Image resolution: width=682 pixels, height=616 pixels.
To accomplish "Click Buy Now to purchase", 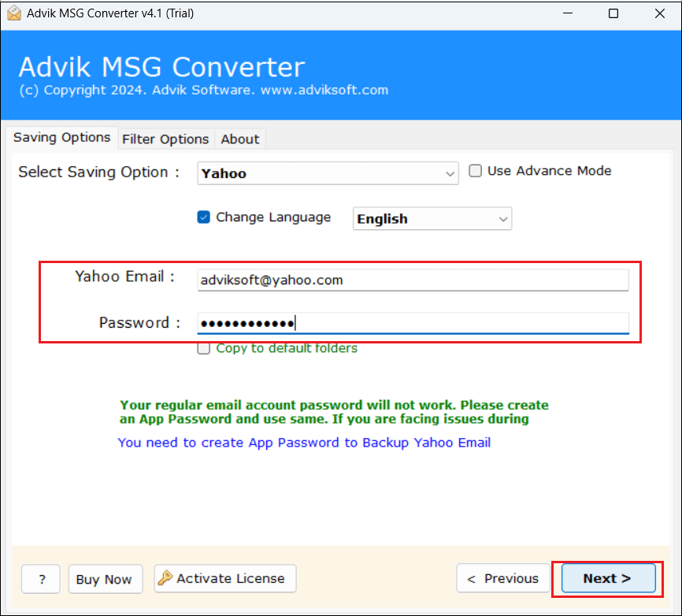I will (x=105, y=578).
